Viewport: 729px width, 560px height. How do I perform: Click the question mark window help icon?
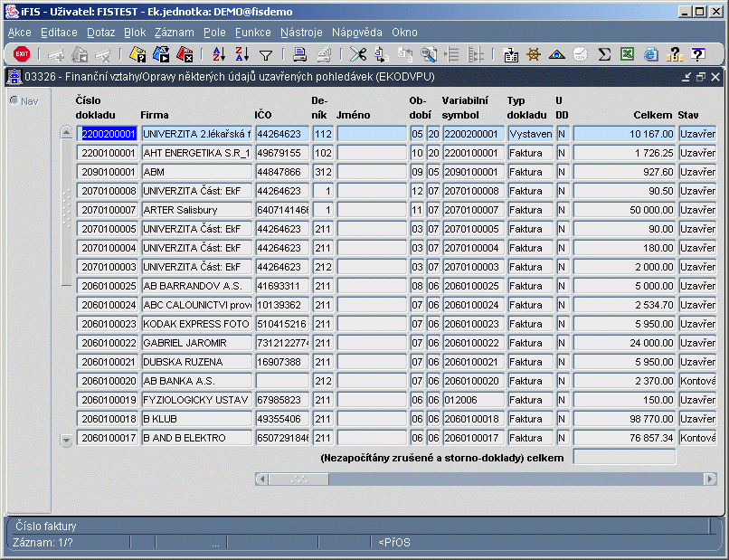coord(698,54)
